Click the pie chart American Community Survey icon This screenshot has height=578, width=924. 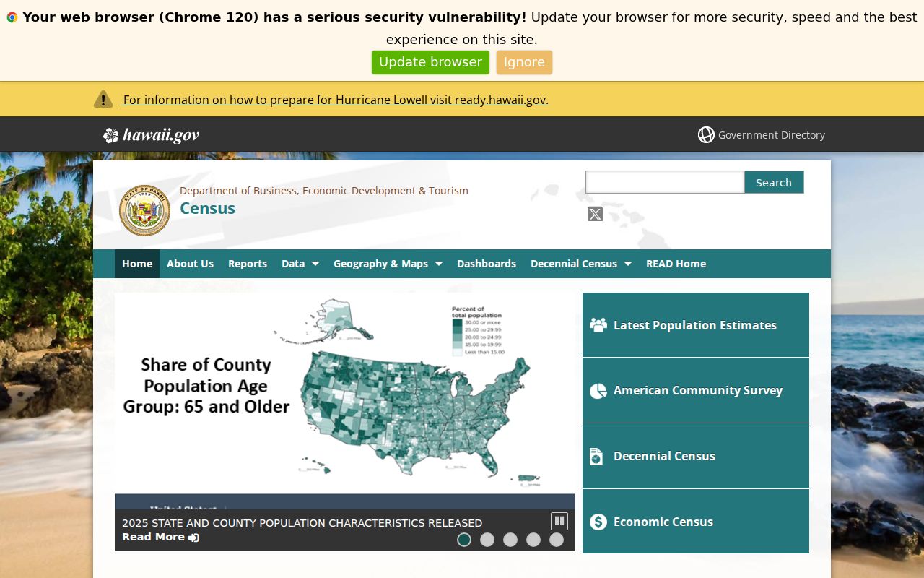coord(598,391)
